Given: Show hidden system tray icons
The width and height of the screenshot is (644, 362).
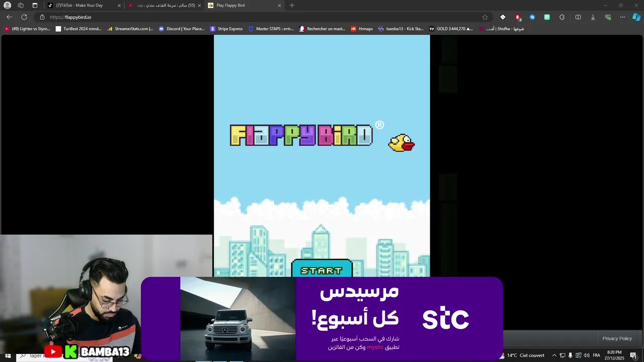Looking at the screenshot, I should [x=554, y=355].
